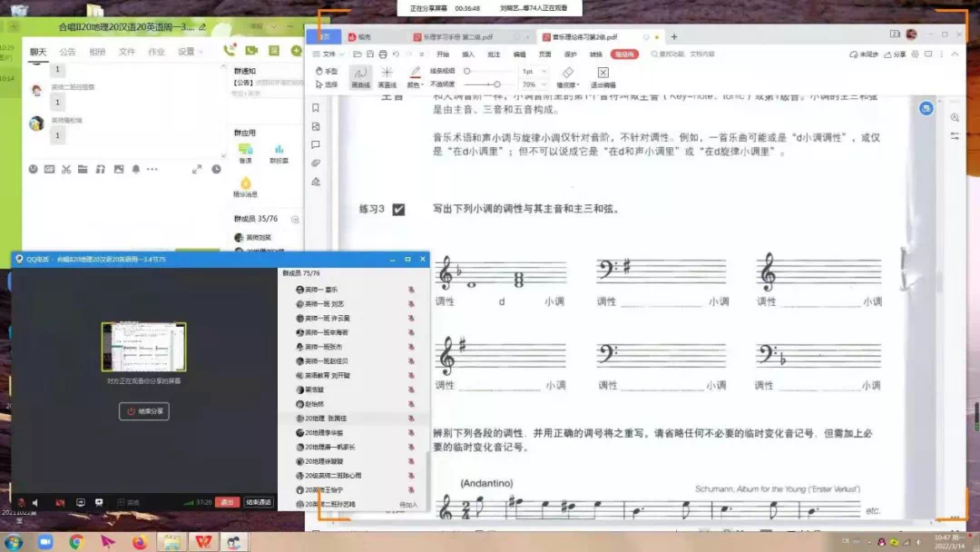Toggle the camera in QQ call bar
This screenshot has height=552, width=980.
[x=60, y=502]
